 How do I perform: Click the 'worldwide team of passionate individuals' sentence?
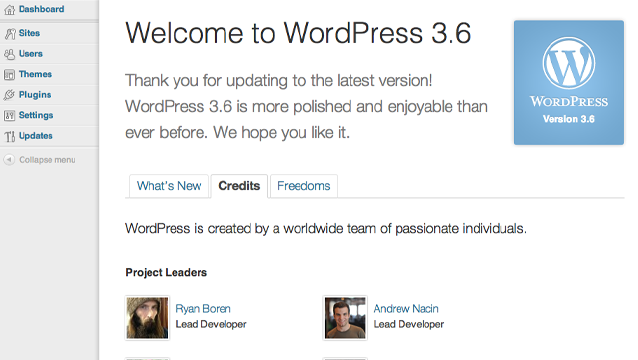pos(326,229)
